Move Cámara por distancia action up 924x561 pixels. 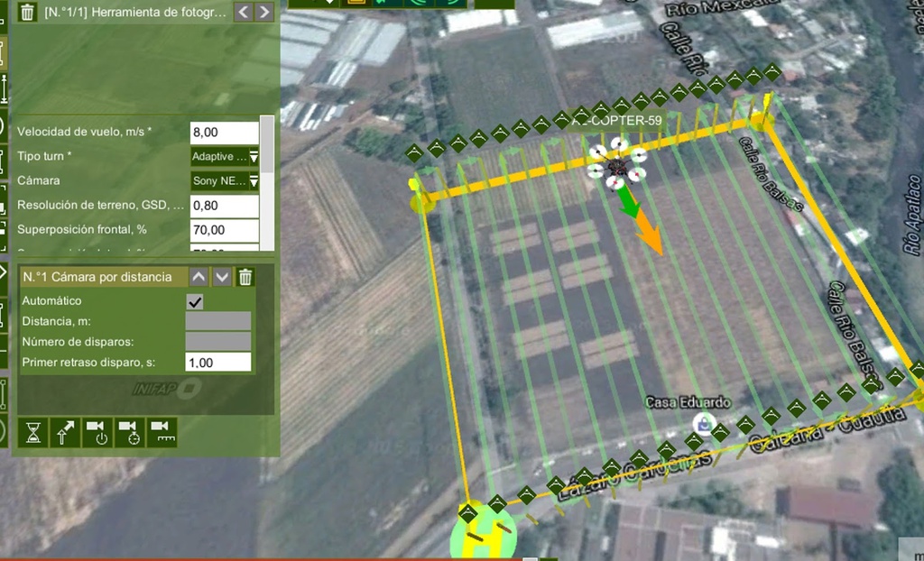click(199, 277)
